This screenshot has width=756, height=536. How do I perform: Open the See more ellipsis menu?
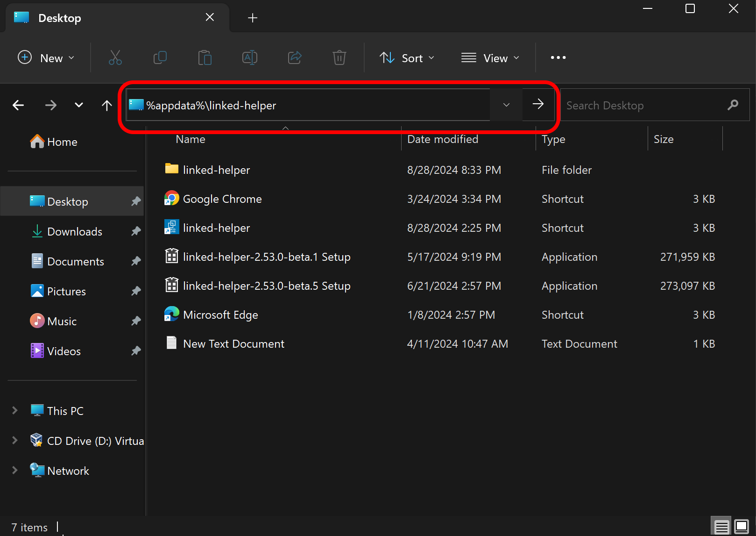click(x=558, y=57)
